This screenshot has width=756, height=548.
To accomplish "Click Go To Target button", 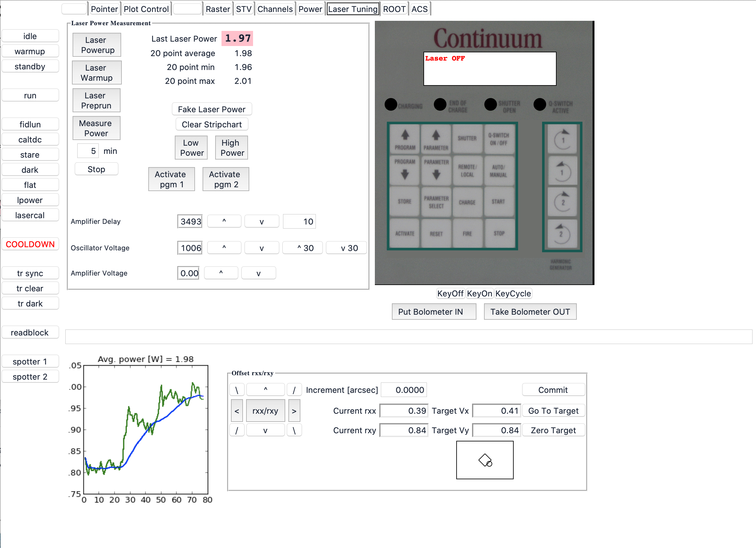I will tap(553, 411).
